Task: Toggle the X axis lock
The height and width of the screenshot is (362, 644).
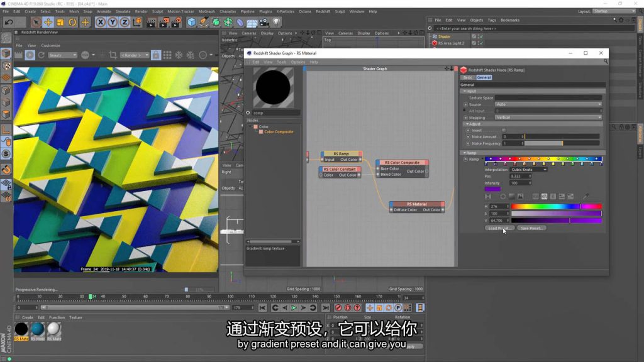Action: (100, 22)
